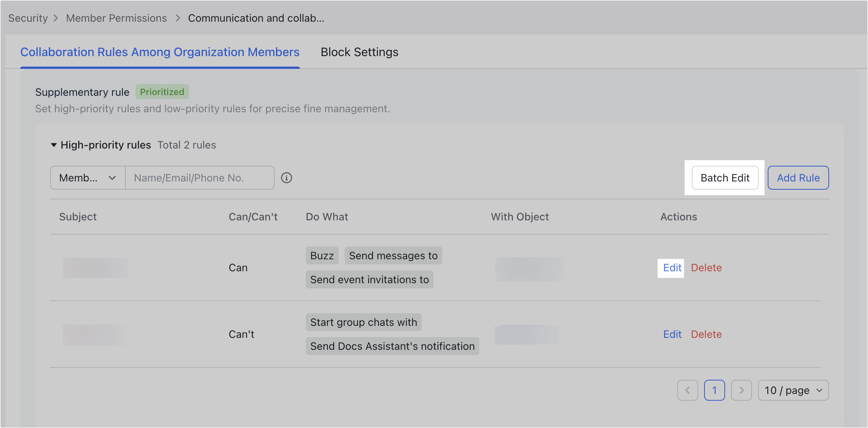Click Delete on the first rule

coord(706,267)
